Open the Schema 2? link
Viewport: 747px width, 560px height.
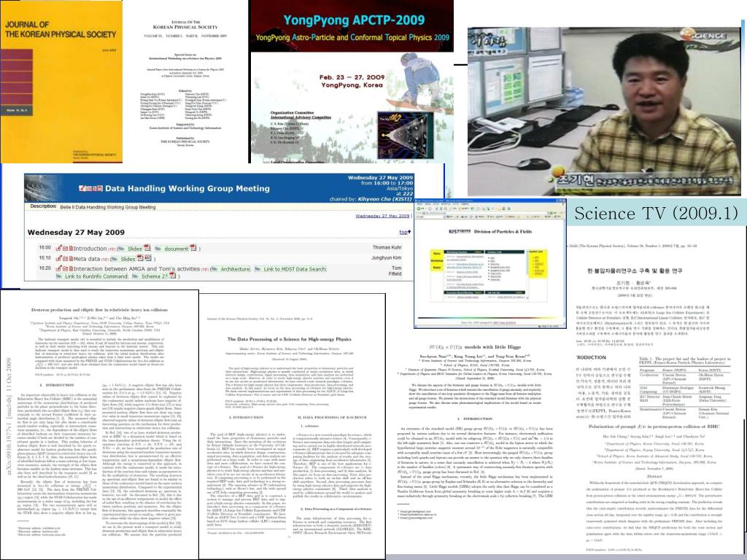155,276
